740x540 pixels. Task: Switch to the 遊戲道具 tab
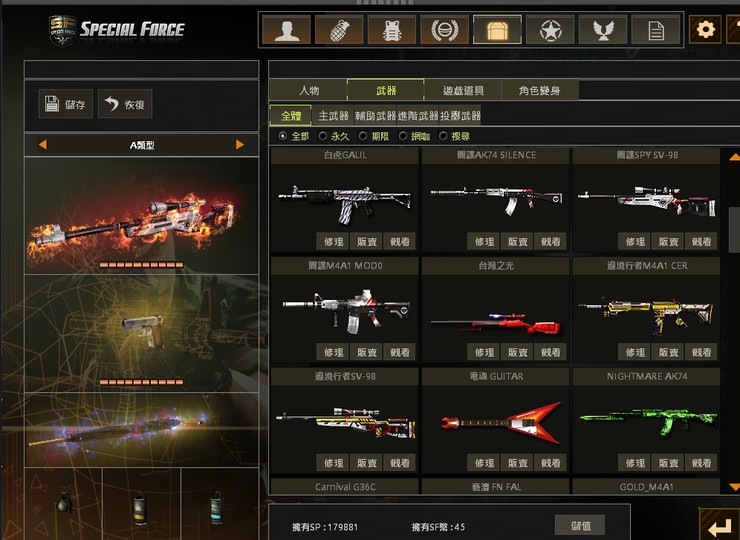(x=463, y=90)
